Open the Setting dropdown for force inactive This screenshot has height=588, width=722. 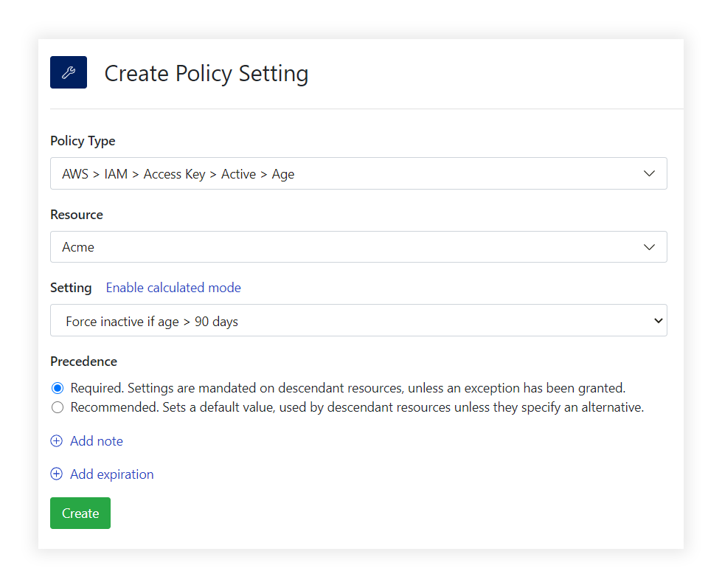click(x=358, y=320)
